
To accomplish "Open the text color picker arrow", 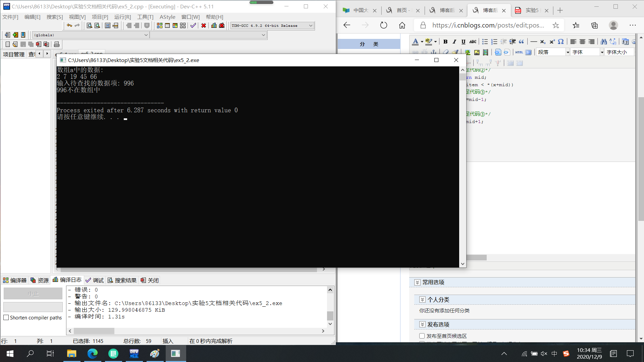I will [x=422, y=42].
